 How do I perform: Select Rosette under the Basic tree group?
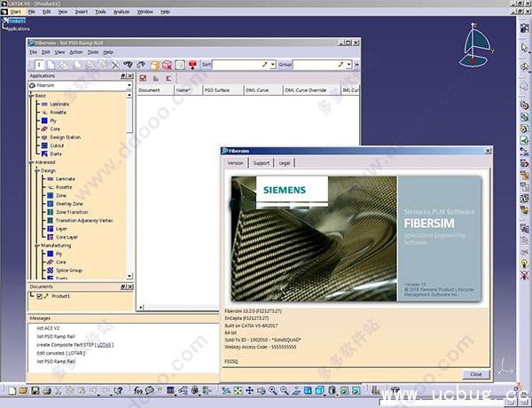point(59,112)
